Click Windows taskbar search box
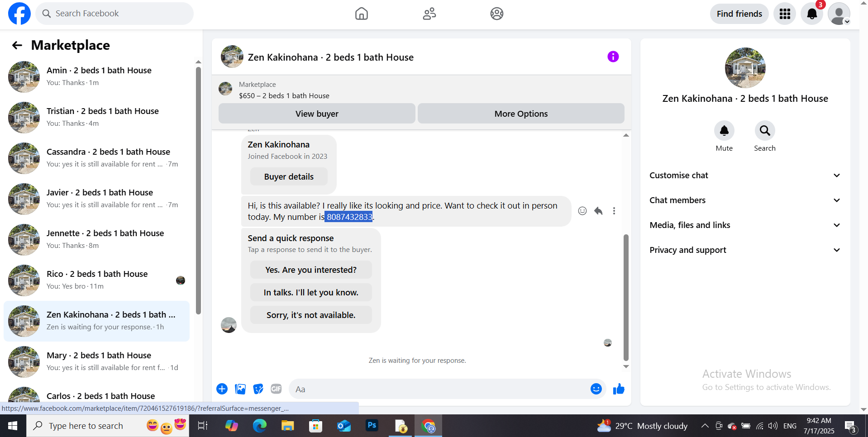Viewport: 868px width, 437px height. pos(108,426)
